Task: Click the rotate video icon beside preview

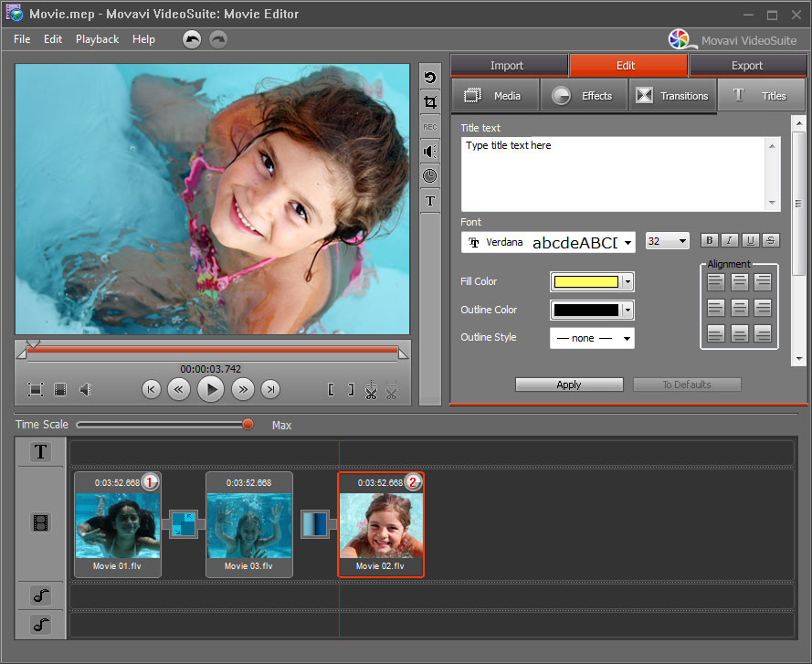Action: 430,79
